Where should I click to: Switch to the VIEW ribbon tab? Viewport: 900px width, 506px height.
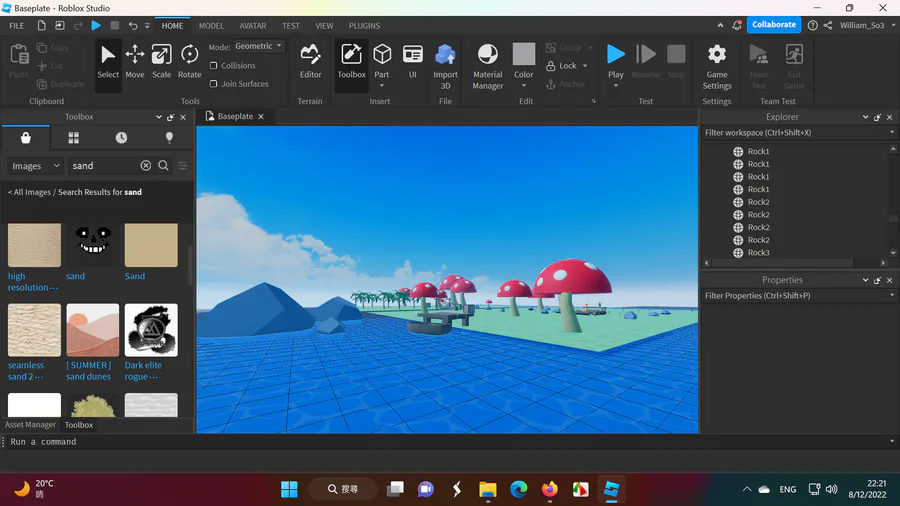pos(324,26)
